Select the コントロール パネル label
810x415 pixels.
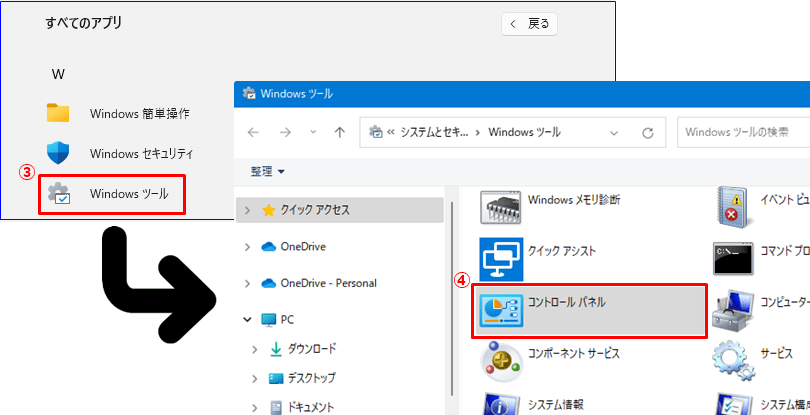pyautogui.click(x=567, y=302)
